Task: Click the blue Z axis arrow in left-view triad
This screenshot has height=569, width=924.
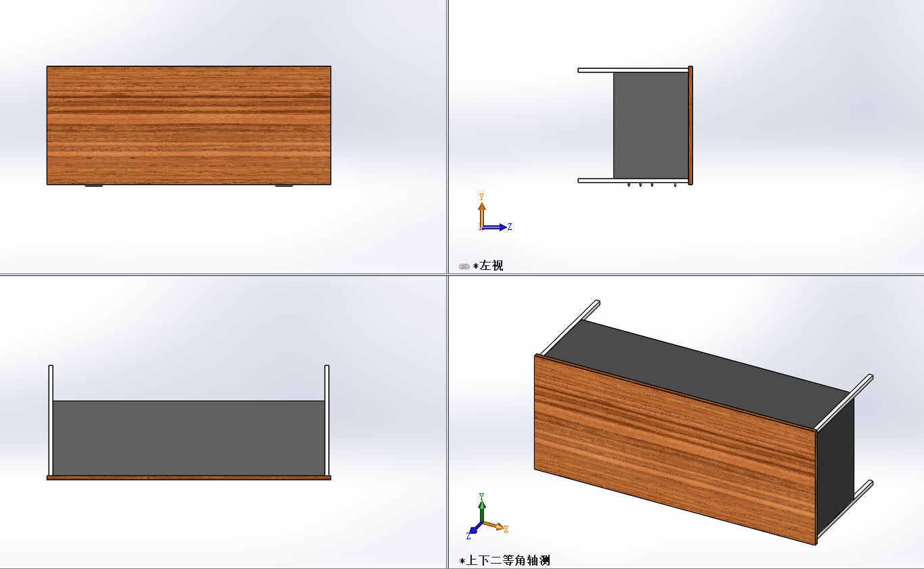Action: click(498, 227)
